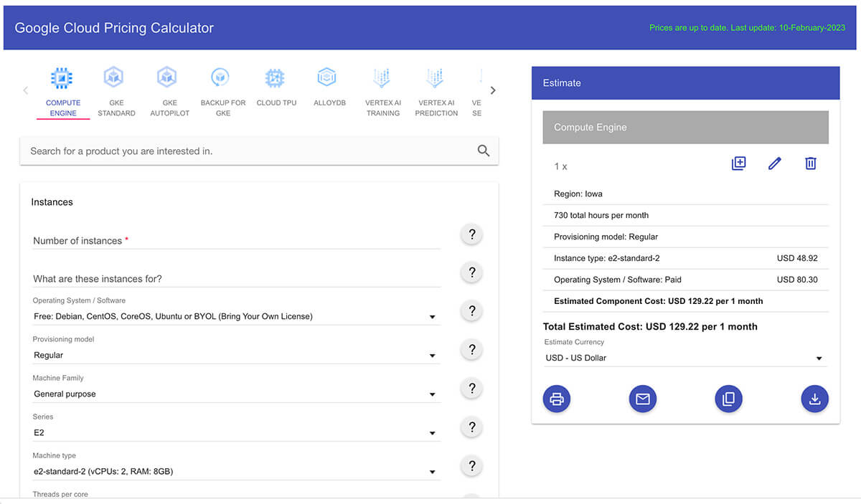861x504 pixels.
Task: Expand the Operating System / Software dropdown
Action: tap(237, 316)
